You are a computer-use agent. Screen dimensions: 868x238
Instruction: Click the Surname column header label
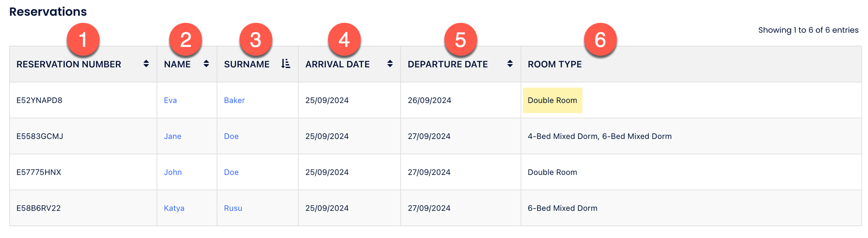pyautogui.click(x=247, y=64)
